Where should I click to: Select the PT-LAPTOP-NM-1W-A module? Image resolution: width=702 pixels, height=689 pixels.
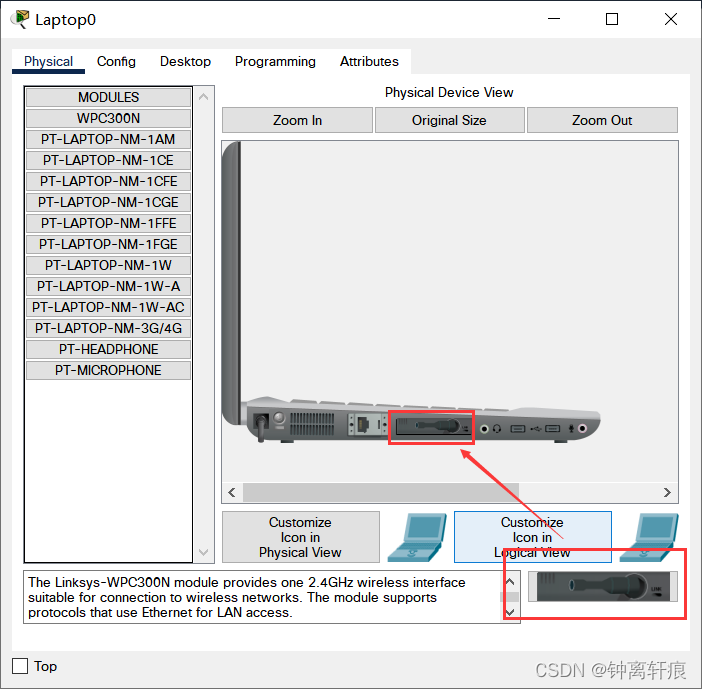tap(108, 286)
